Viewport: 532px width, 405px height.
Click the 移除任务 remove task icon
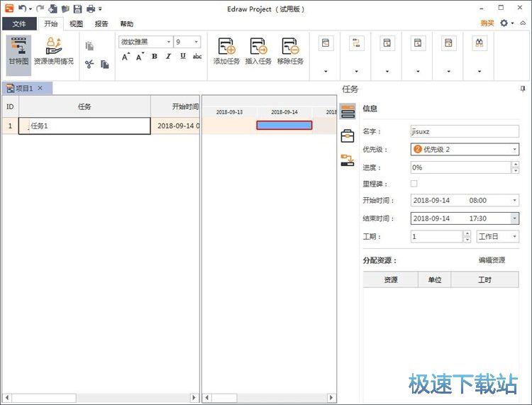point(290,52)
